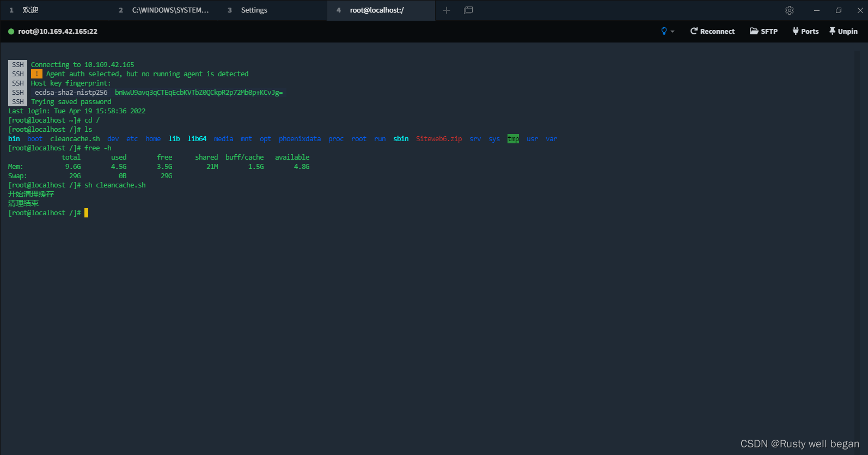Switch to the C:\WINDOWS\SYSTEM... tab
The image size is (868, 455).
pyautogui.click(x=163, y=10)
